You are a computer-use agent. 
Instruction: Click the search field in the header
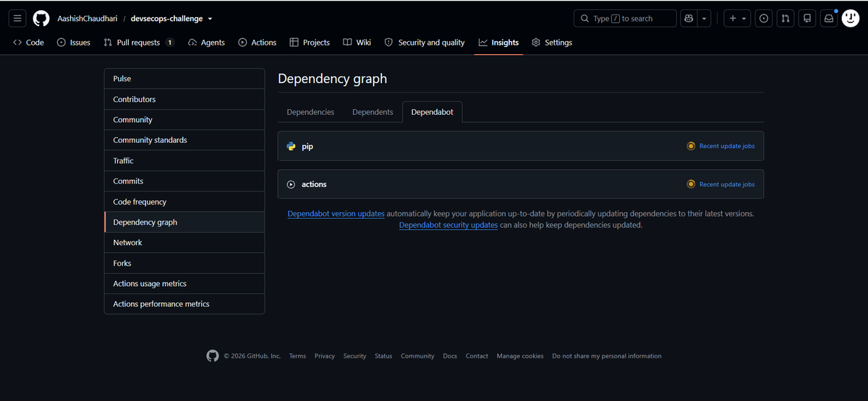pyautogui.click(x=625, y=18)
